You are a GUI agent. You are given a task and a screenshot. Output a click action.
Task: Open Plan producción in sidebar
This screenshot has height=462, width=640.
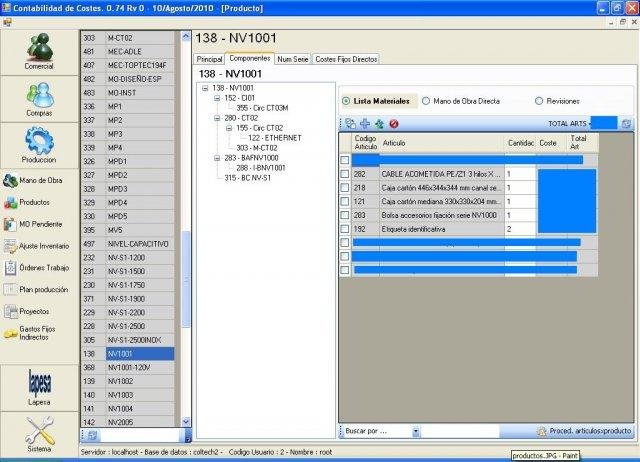[x=36, y=289]
